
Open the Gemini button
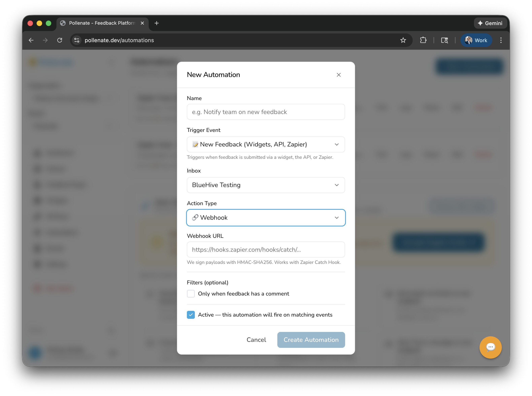(490, 23)
